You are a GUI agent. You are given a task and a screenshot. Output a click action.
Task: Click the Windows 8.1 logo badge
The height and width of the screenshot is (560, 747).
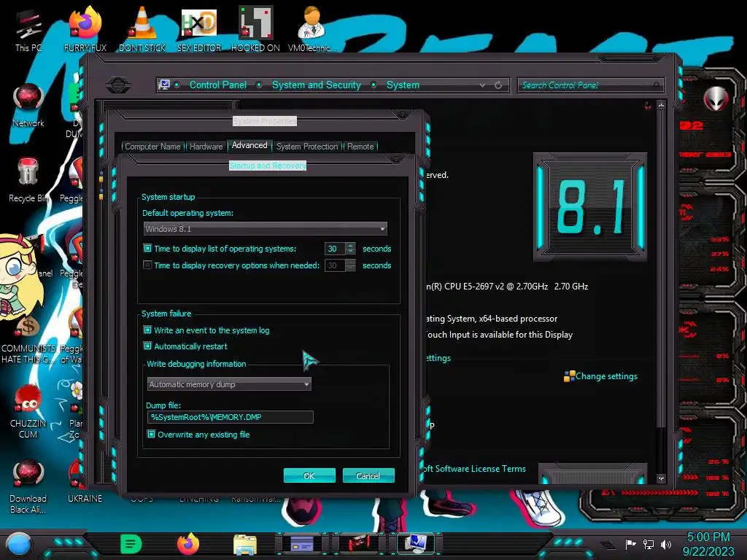coord(589,206)
